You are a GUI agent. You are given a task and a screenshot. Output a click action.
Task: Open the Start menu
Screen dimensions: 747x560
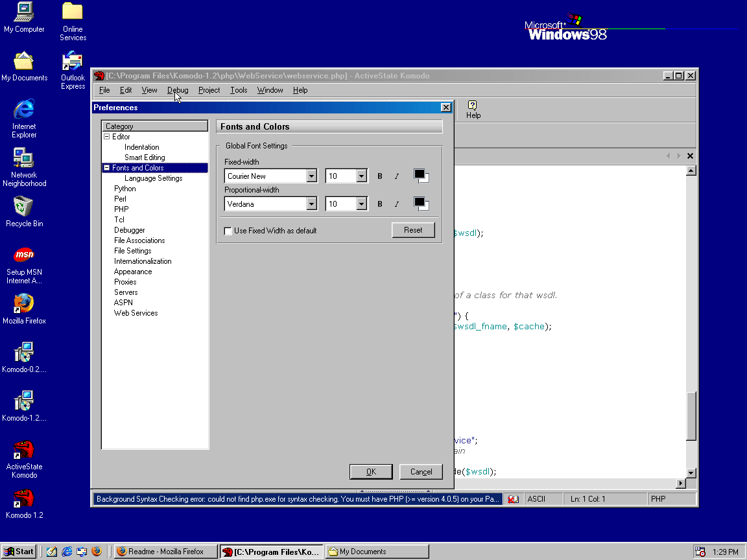click(19, 552)
